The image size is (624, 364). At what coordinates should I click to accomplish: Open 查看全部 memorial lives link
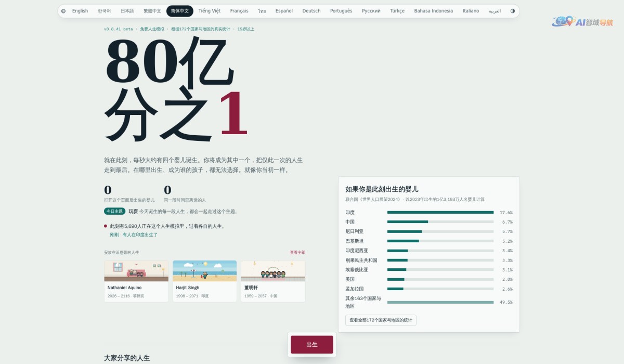(x=297, y=252)
